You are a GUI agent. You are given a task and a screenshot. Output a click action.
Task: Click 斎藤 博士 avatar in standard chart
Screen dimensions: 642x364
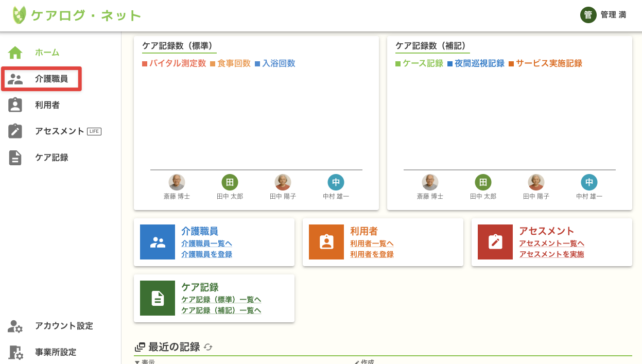(x=177, y=182)
